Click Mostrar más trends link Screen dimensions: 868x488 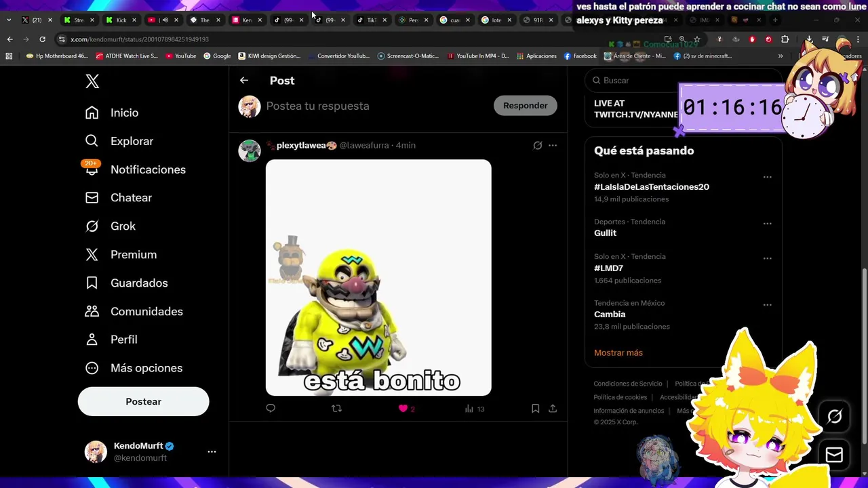(618, 352)
